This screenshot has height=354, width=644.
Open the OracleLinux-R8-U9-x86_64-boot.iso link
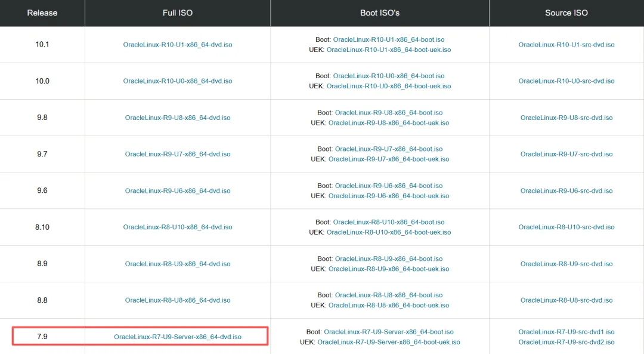pyautogui.click(x=389, y=258)
